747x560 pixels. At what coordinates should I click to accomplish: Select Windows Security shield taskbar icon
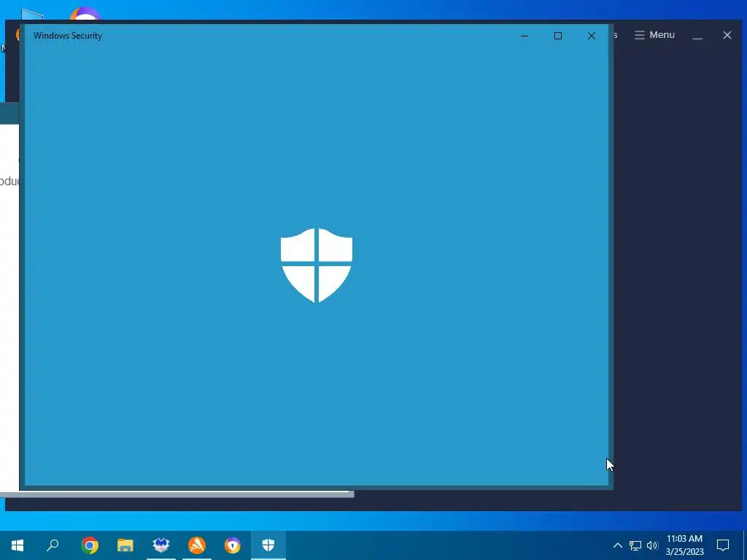pos(268,545)
